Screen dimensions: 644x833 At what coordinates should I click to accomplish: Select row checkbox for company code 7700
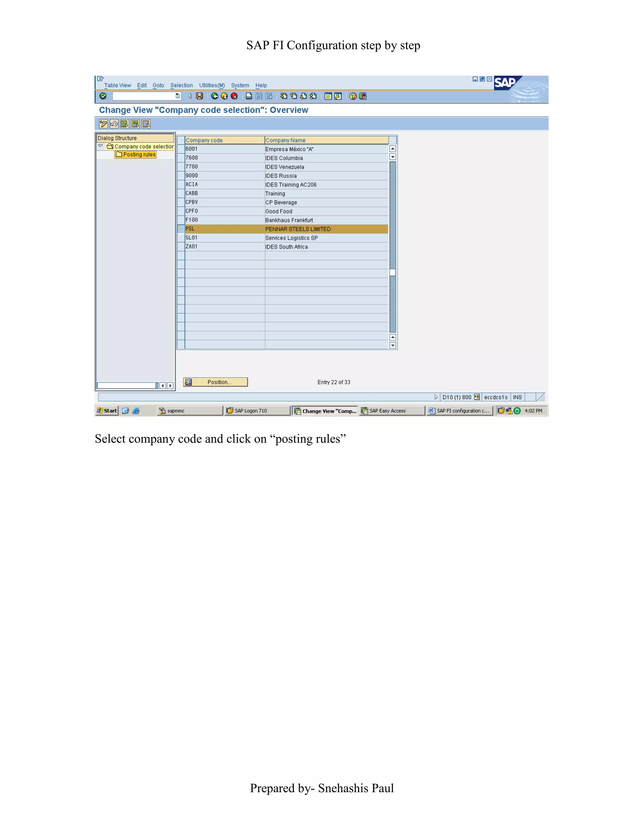181,167
